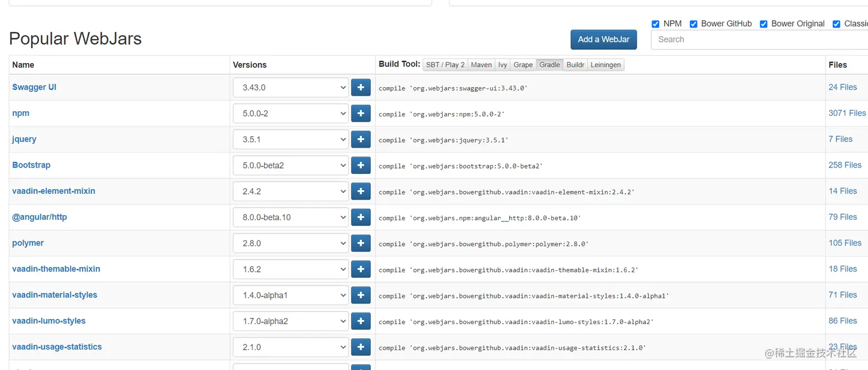Select the SBT / Play 2 build tool tab

point(445,65)
